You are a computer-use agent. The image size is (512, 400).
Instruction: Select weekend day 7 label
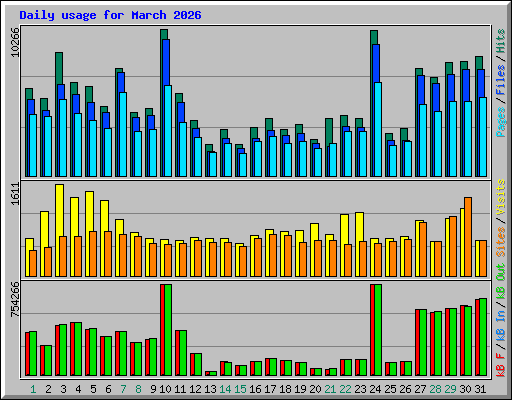(x=123, y=389)
